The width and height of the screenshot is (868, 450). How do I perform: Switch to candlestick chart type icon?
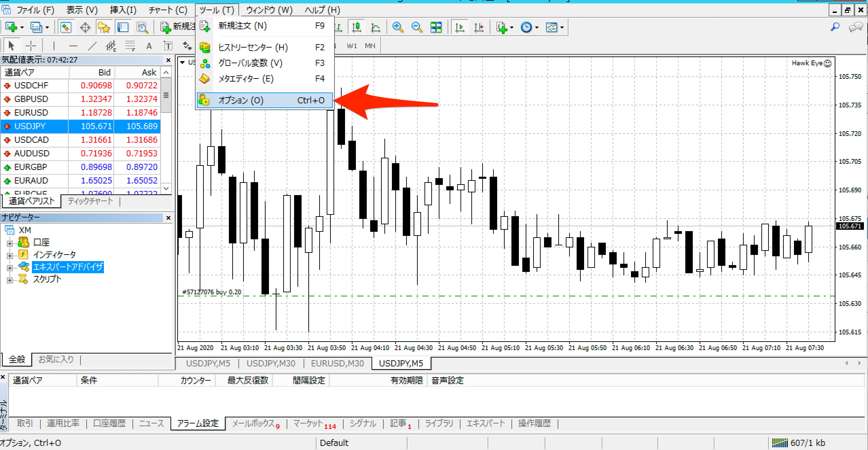[x=356, y=27]
